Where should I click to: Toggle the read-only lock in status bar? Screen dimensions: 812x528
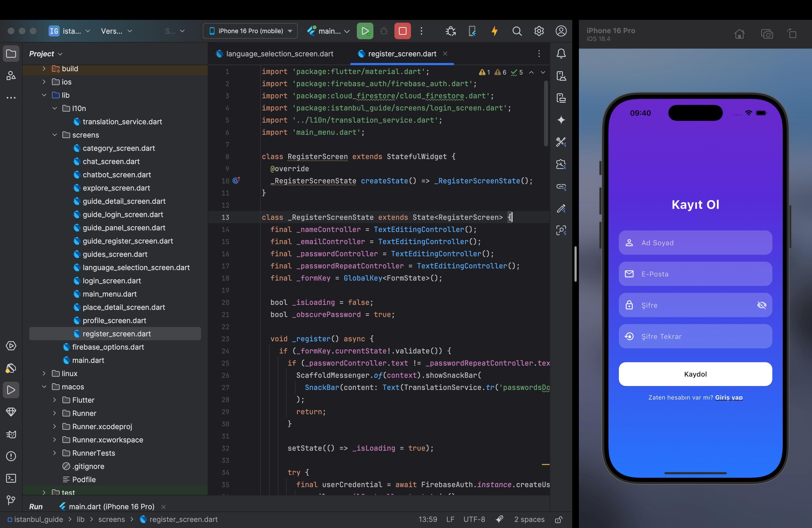[558, 519]
